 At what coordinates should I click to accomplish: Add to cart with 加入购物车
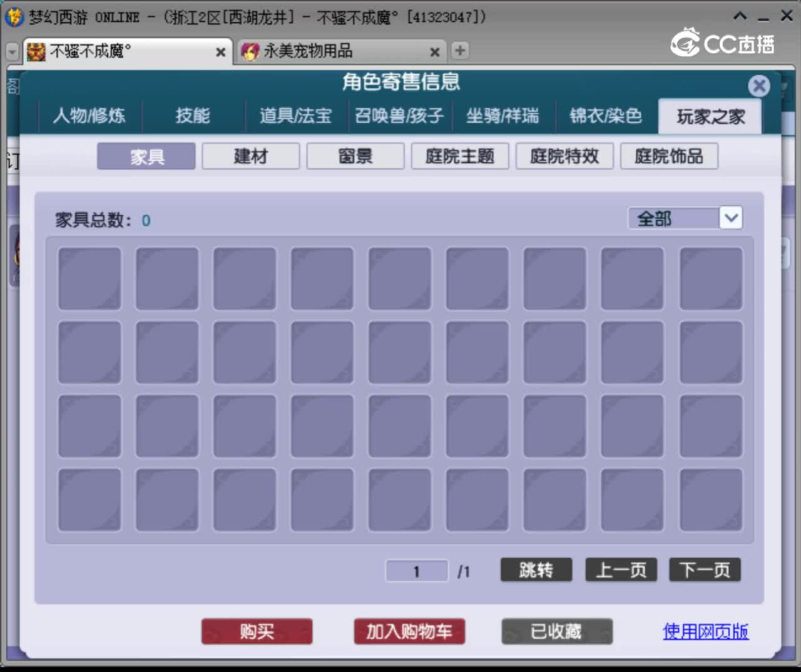click(409, 631)
